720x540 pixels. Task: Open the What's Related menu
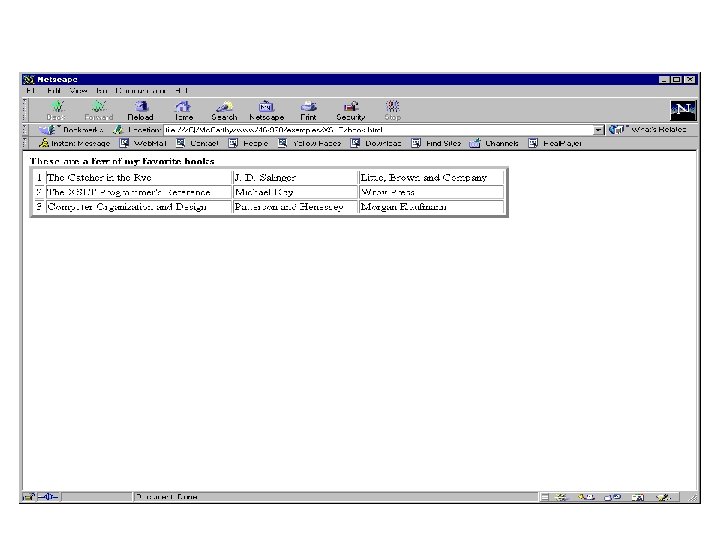648,130
